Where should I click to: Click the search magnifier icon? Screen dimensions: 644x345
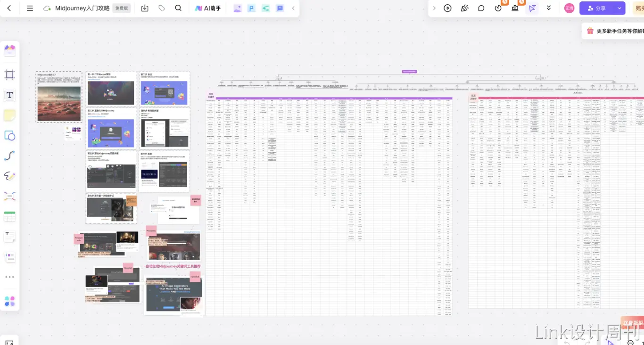click(178, 8)
